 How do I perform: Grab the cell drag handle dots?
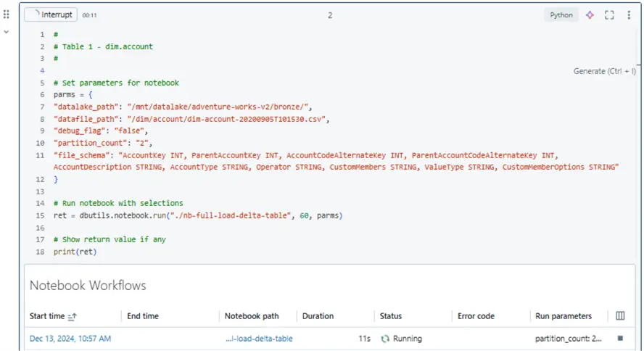coord(7,15)
